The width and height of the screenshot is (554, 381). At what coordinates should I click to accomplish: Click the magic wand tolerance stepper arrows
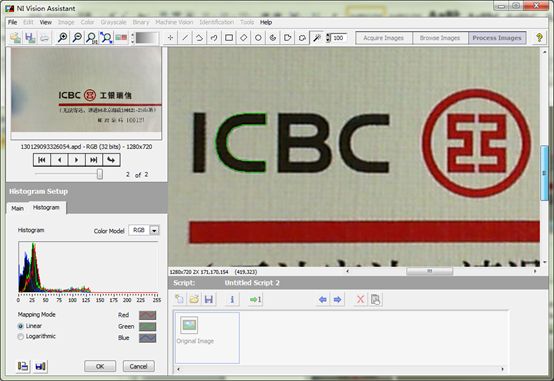[328, 38]
